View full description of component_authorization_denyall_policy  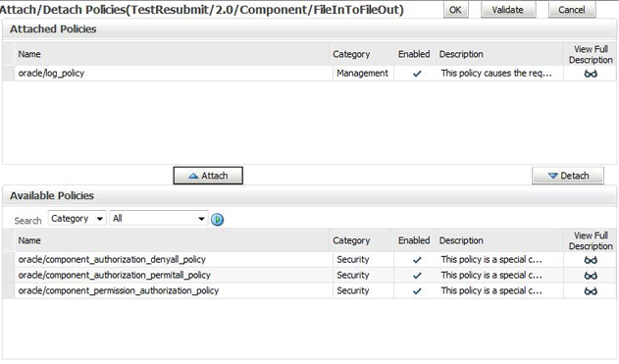point(591,260)
